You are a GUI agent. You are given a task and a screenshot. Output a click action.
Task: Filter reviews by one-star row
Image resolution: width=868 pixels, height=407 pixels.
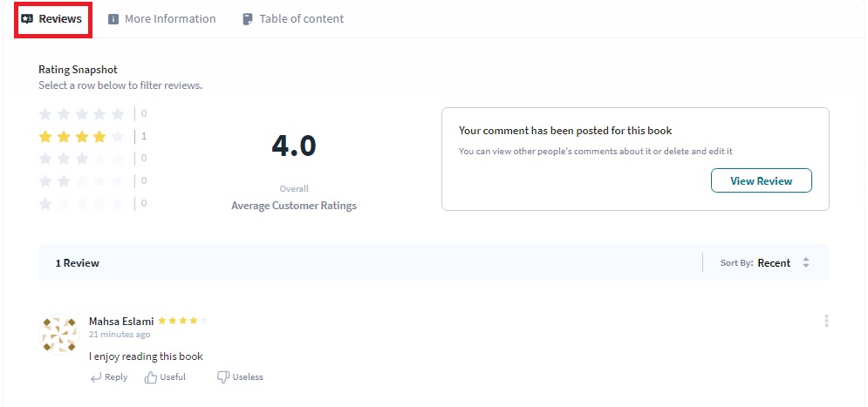[x=84, y=204]
